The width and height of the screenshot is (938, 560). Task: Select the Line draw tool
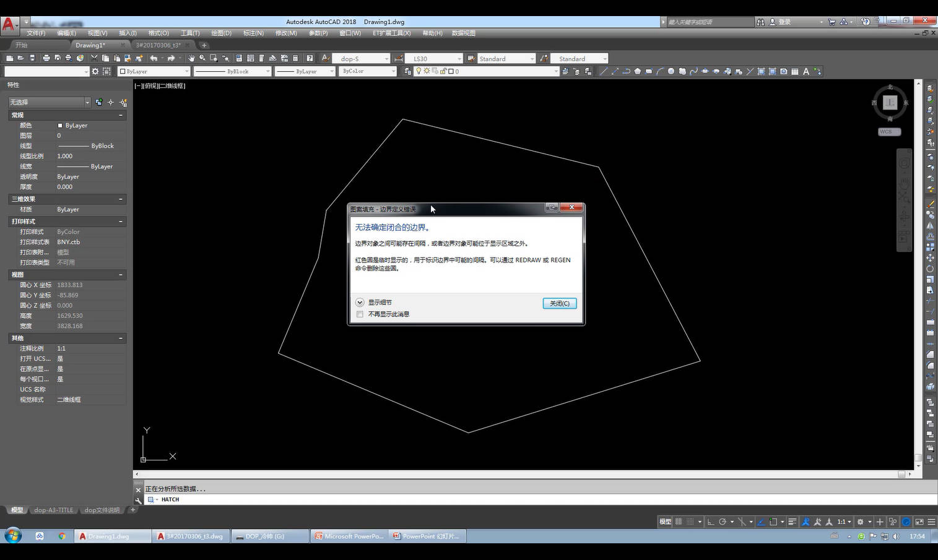click(x=604, y=71)
